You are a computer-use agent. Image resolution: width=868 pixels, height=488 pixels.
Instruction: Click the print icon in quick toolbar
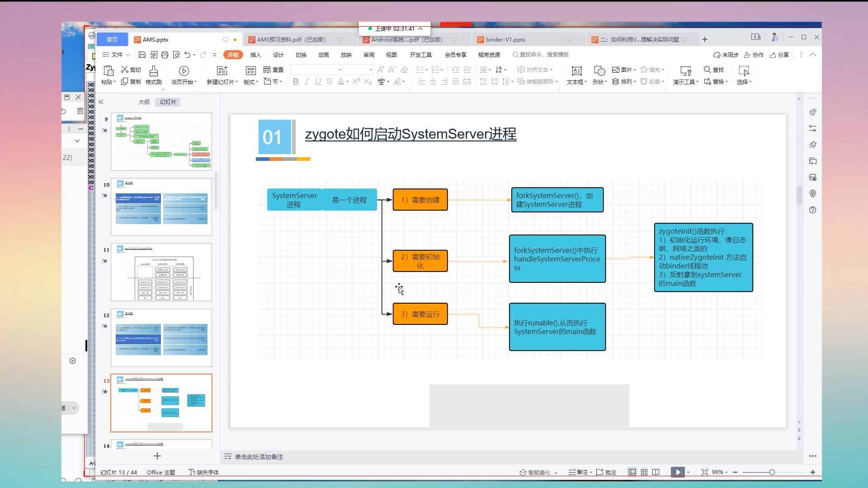[x=165, y=55]
